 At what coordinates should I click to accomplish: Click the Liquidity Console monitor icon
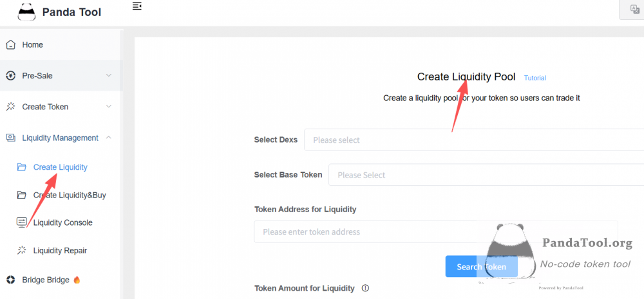pyautogui.click(x=21, y=222)
